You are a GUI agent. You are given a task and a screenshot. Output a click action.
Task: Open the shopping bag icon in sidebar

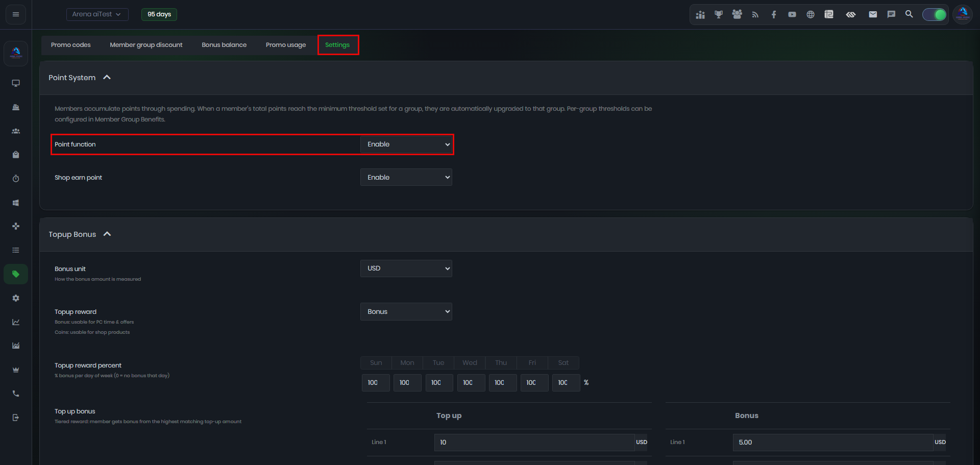pyautogui.click(x=16, y=155)
